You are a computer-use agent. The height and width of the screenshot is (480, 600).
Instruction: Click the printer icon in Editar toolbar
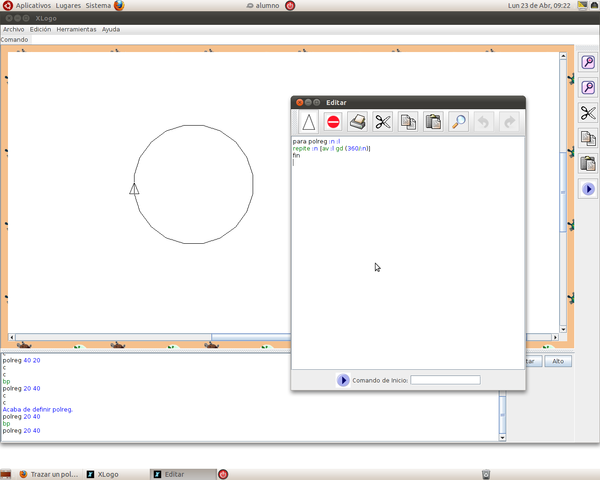(358, 122)
